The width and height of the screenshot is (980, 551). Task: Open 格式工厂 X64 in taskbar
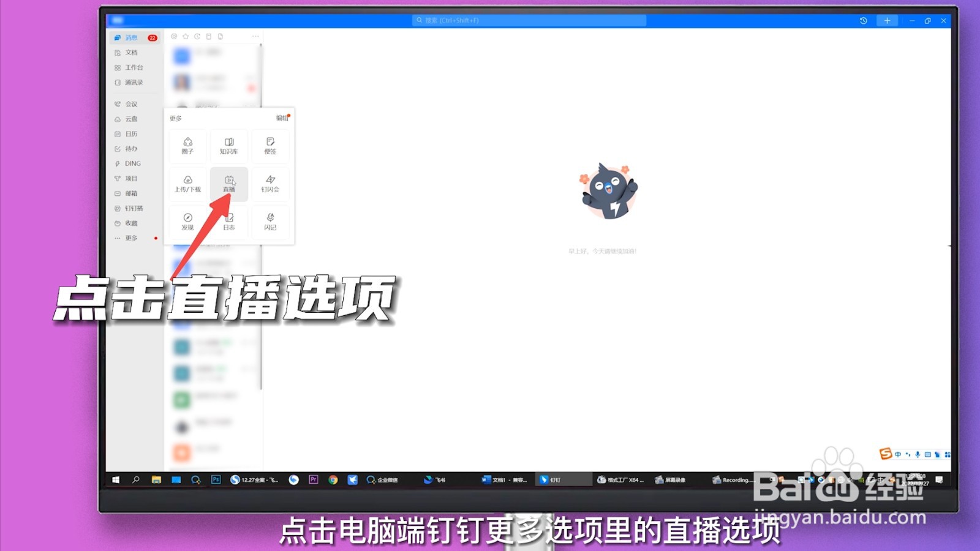click(620, 480)
